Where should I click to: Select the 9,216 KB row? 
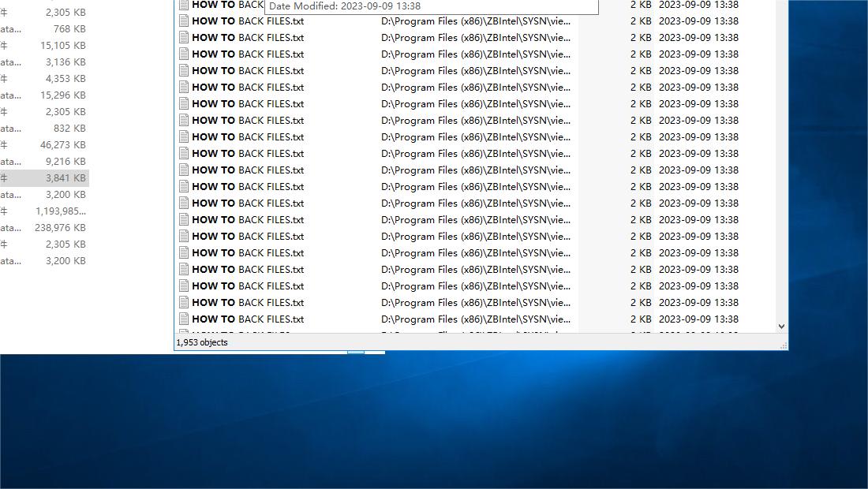[65, 162]
